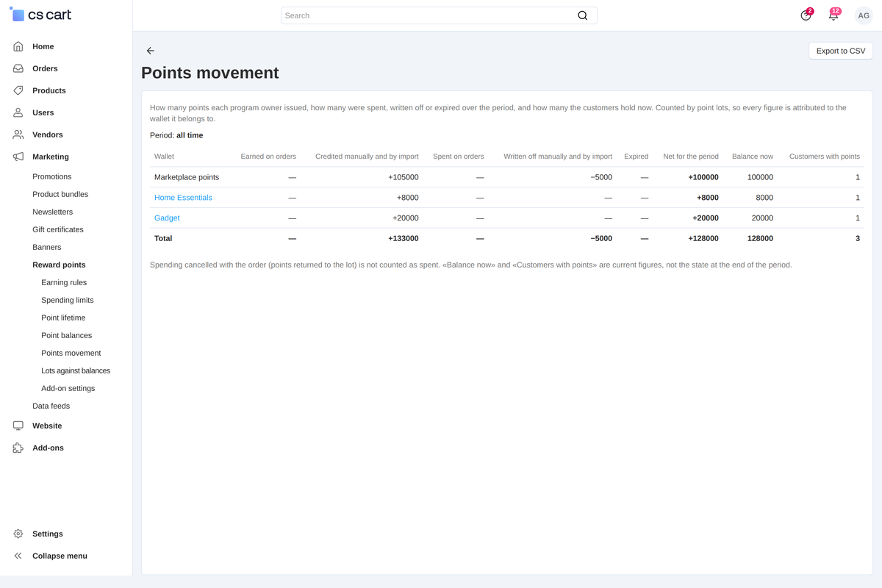
Task: Open Promotions under Marketing
Action: tap(51, 176)
